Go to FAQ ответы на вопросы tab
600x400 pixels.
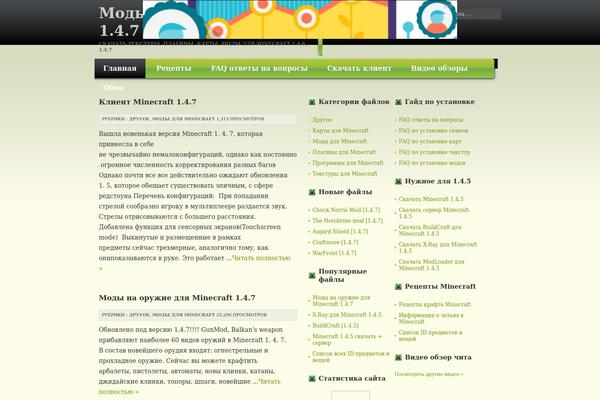point(259,69)
